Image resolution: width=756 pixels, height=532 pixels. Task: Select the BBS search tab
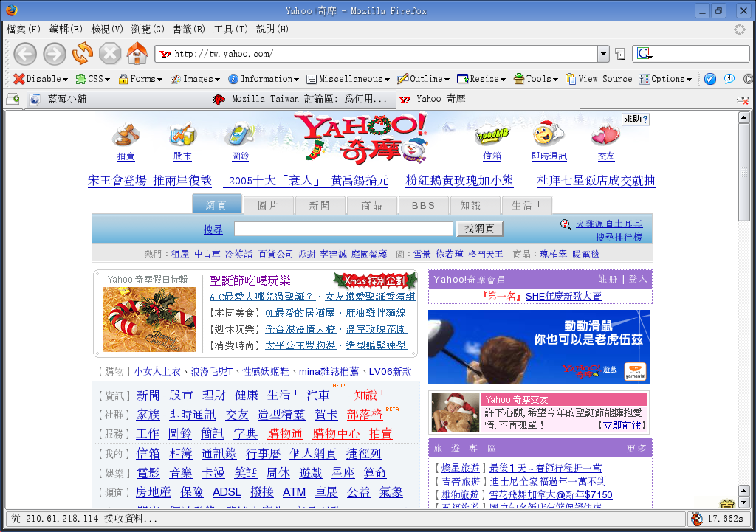click(x=423, y=205)
